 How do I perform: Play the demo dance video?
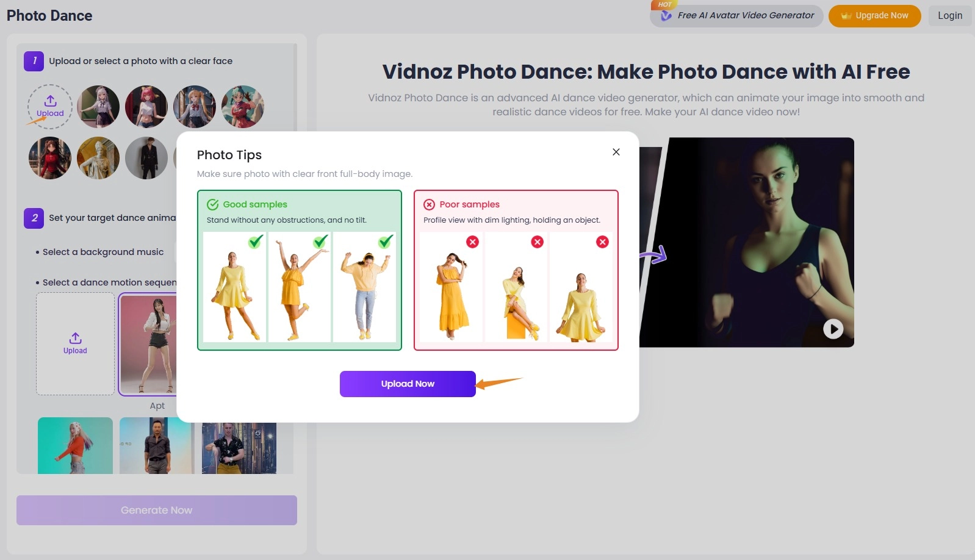click(833, 329)
